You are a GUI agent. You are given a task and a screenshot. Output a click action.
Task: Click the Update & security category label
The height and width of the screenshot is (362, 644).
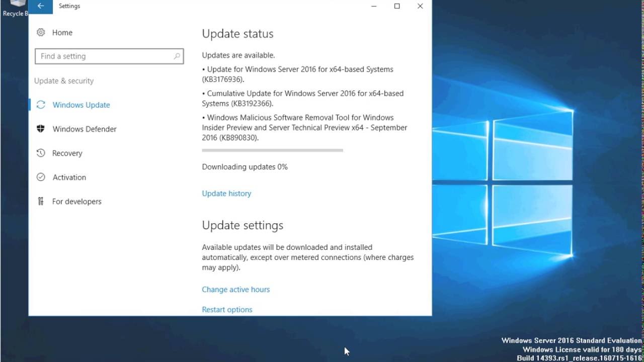point(64,81)
